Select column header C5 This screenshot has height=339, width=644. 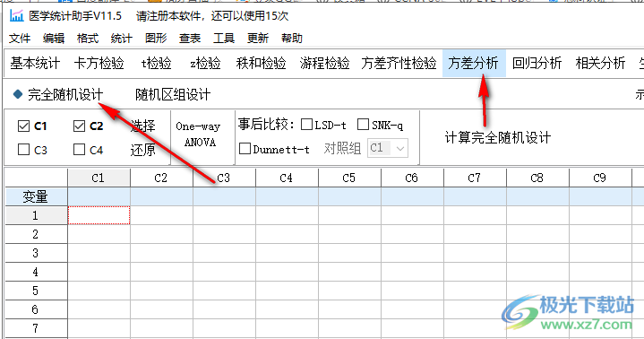pos(349,178)
